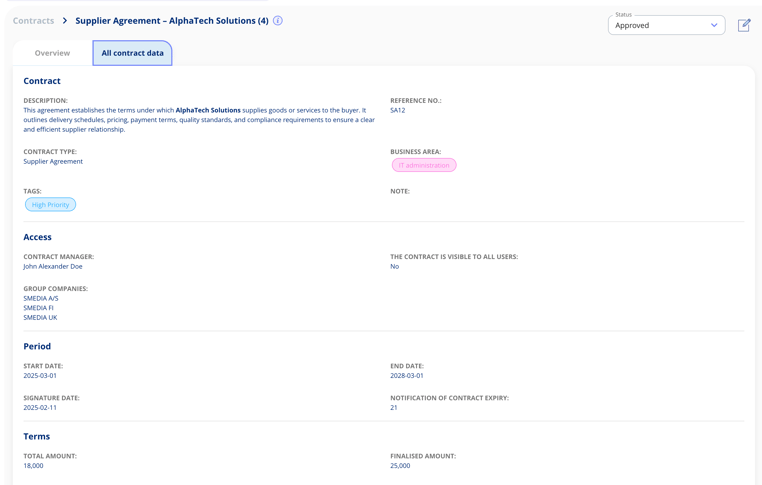Click the Status dropdown chevron arrow
Screen dimensions: 762x485
714,25
